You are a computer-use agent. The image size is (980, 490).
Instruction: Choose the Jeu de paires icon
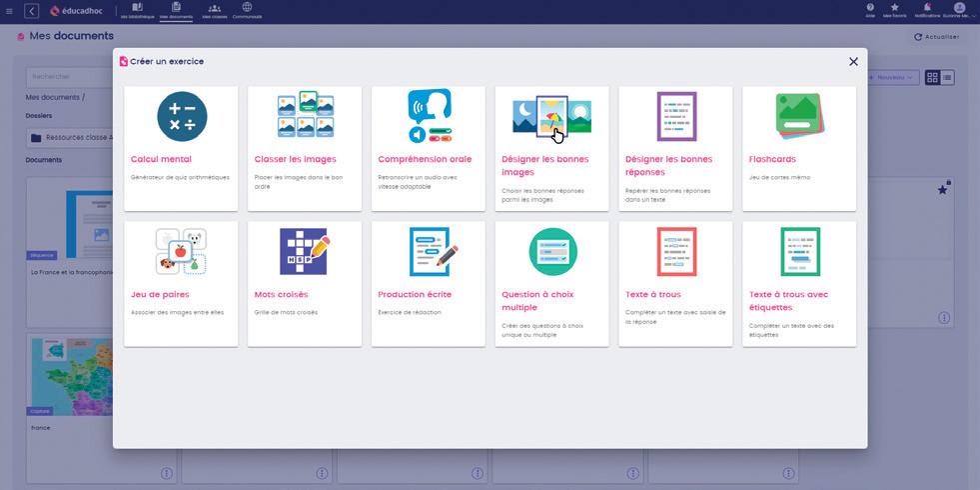pyautogui.click(x=181, y=251)
